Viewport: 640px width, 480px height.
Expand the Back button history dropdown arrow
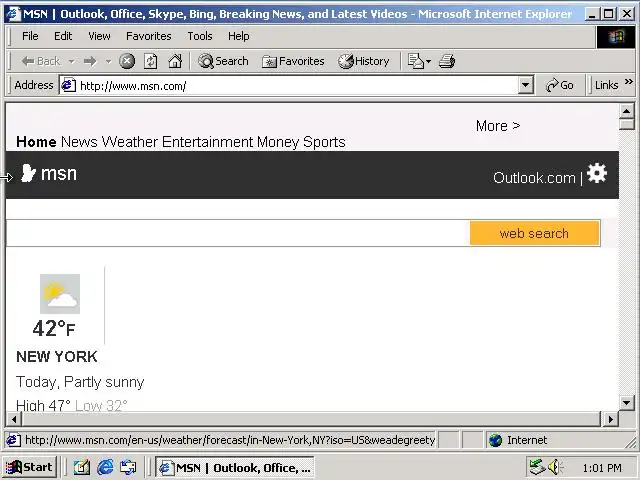click(x=71, y=61)
